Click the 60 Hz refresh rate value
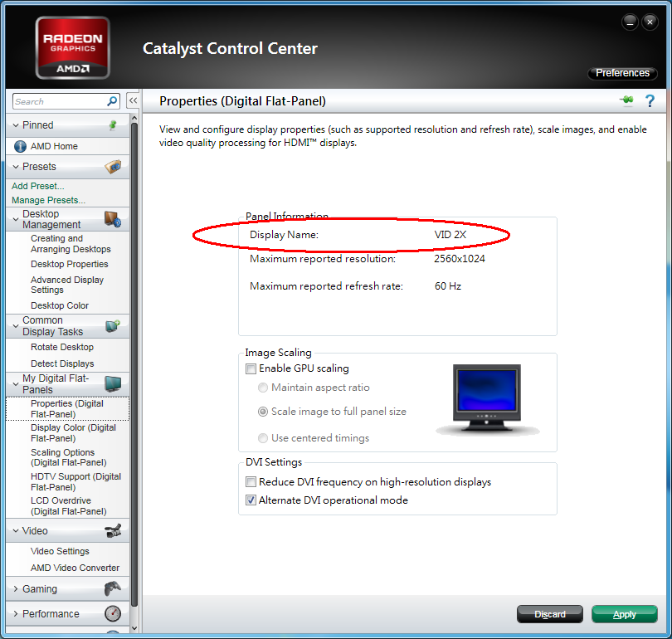 [x=448, y=285]
